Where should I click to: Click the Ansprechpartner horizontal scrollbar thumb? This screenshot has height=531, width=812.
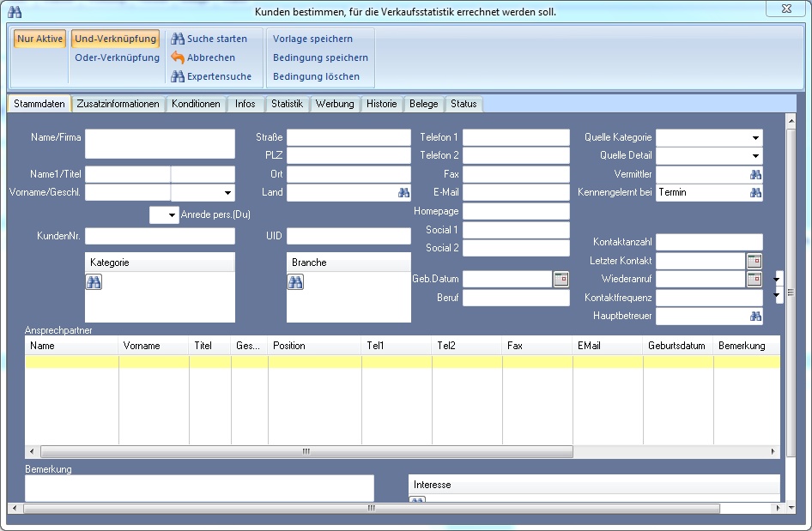(306, 451)
